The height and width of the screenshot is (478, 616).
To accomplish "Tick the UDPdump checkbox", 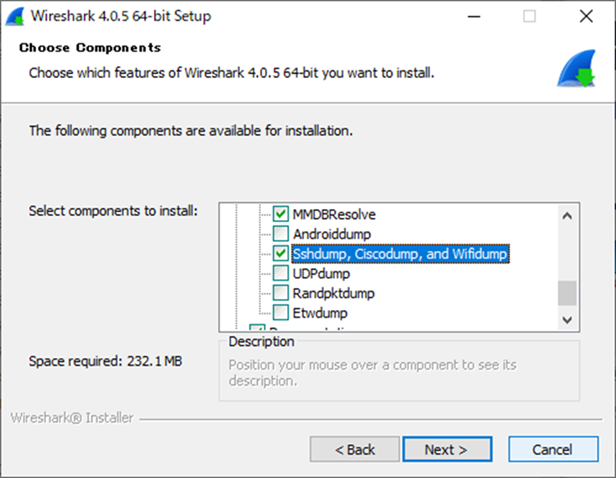I will (281, 274).
